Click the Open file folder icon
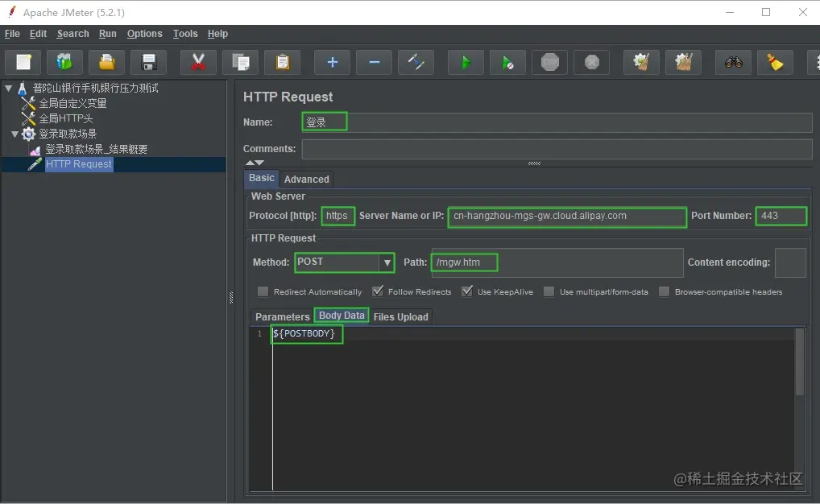The height and width of the screenshot is (504, 820). [106, 62]
